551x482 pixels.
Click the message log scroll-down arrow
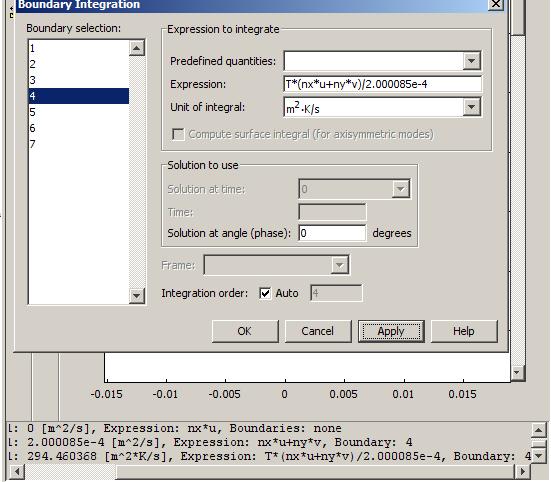(539, 456)
